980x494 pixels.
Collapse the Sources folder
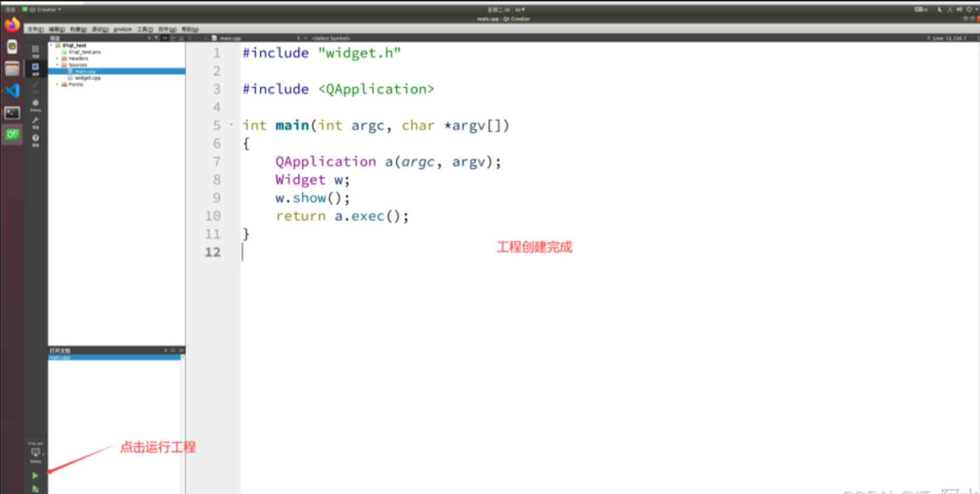[57, 65]
